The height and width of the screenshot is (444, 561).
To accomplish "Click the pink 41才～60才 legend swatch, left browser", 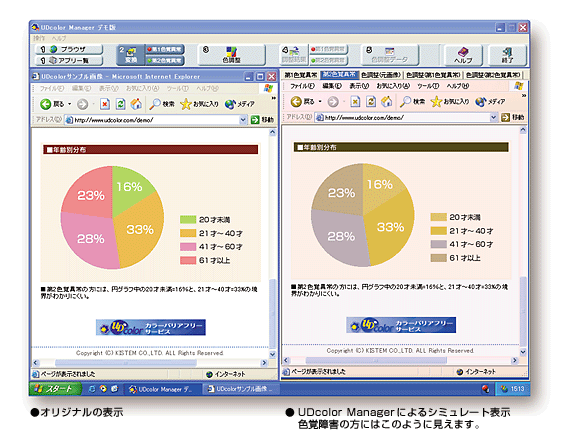I will [188, 247].
